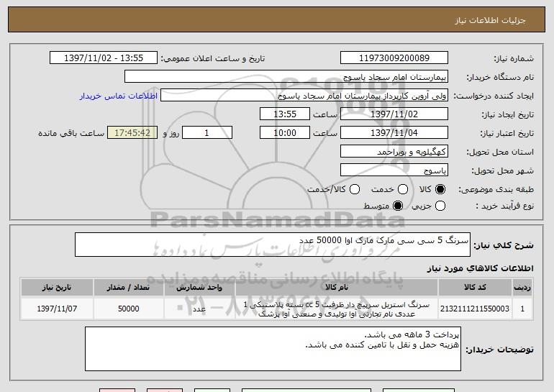The image size is (554, 392).
Task: Click the delivery city field یاسوج
Action: click(x=394, y=170)
